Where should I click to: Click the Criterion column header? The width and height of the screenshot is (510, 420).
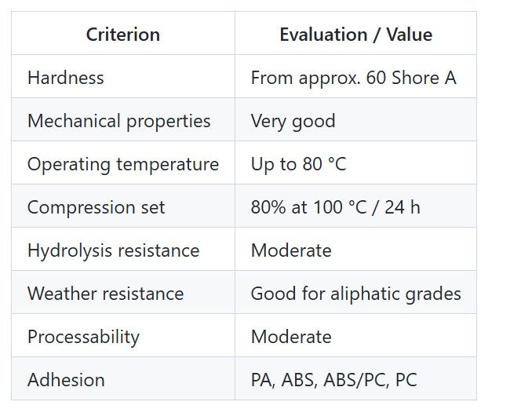[x=123, y=35]
